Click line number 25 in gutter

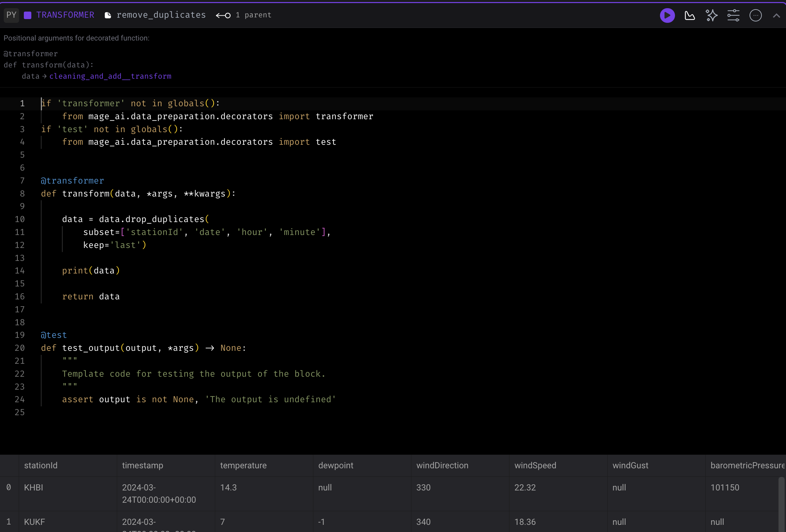tap(20, 412)
